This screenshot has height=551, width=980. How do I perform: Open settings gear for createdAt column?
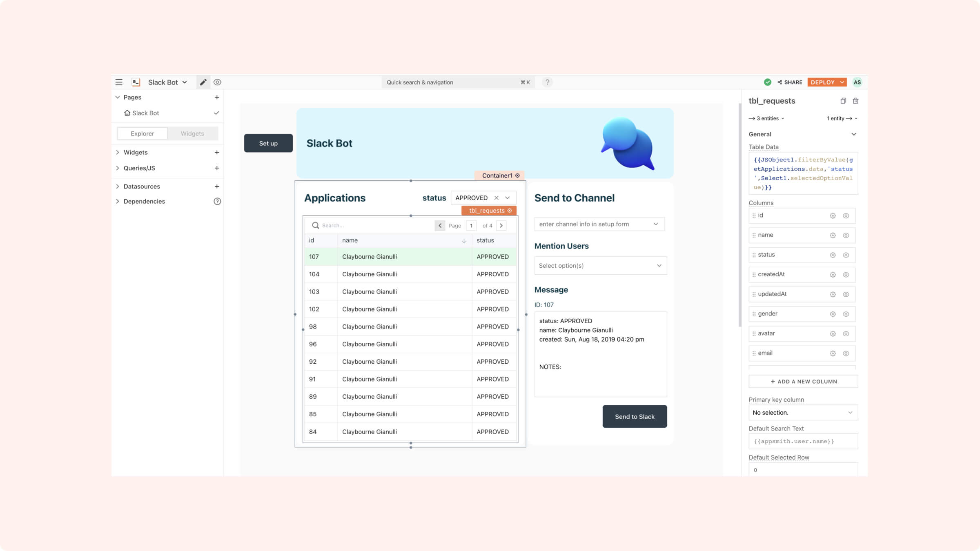pyautogui.click(x=833, y=275)
